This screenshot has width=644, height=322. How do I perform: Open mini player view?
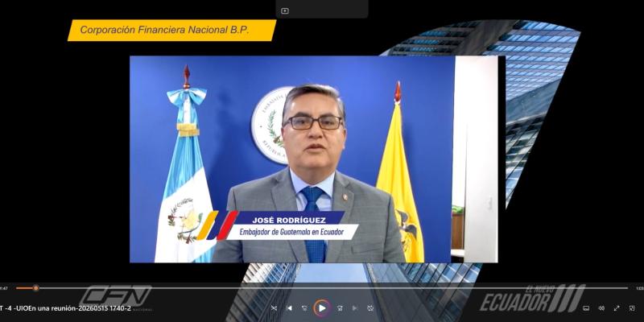[632, 308]
